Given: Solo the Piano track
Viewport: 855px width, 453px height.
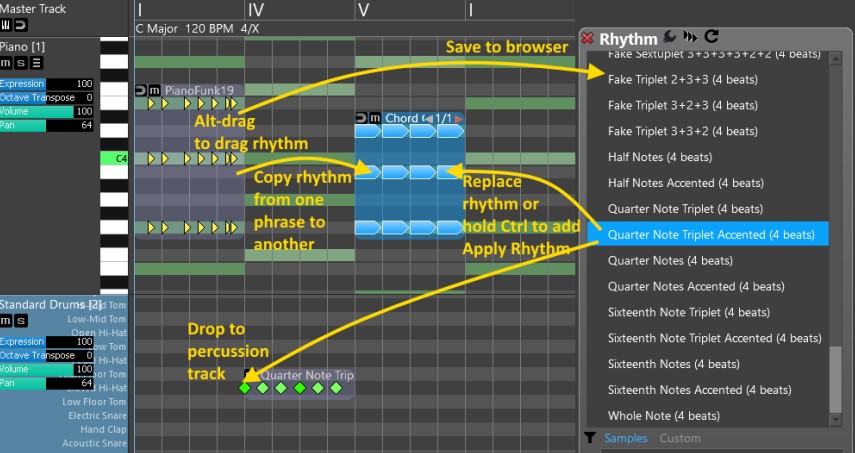Looking at the screenshot, I should [20, 63].
